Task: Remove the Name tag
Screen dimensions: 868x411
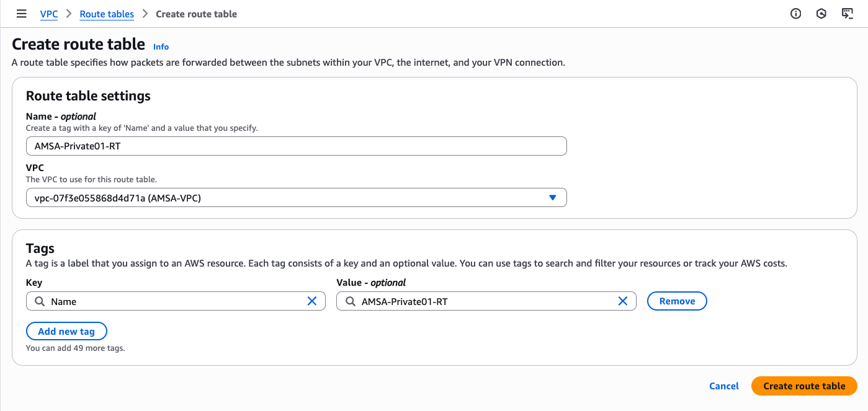Action: [676, 301]
